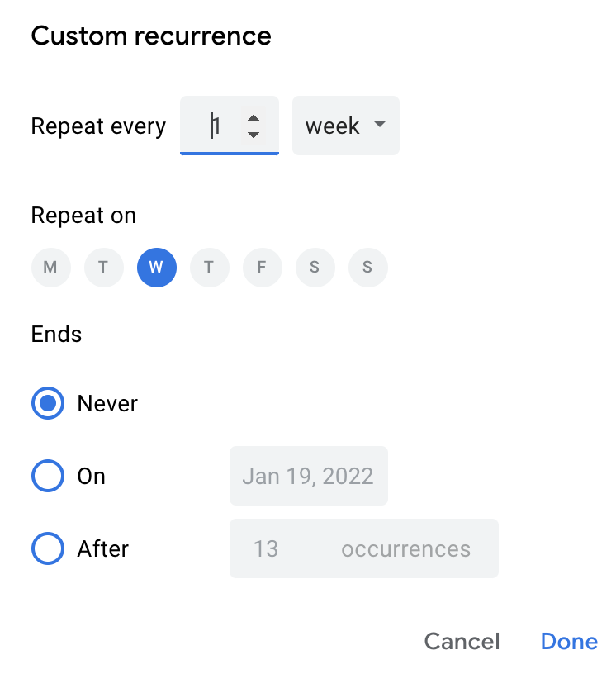Click the 13 occurrences field
This screenshot has width=616, height=674.
pos(363,548)
